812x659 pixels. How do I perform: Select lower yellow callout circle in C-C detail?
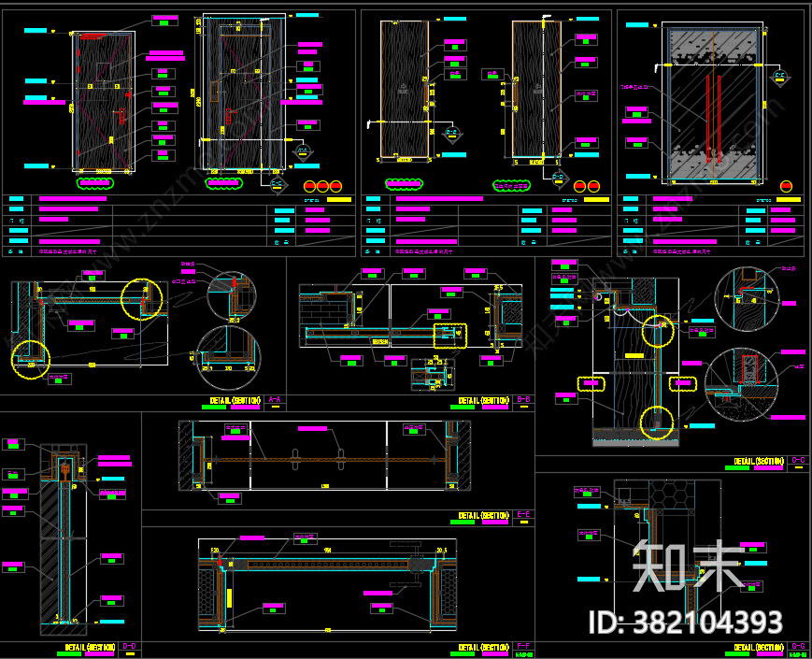[657, 423]
